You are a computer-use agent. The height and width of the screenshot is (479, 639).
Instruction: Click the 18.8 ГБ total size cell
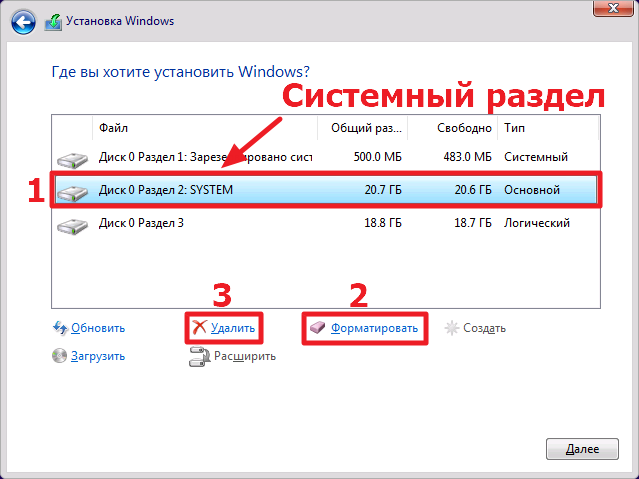[x=383, y=223]
